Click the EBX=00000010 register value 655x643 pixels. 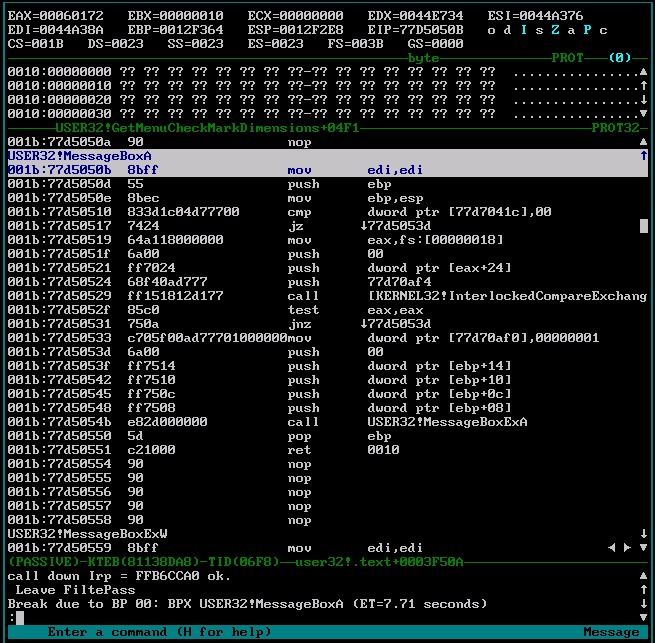[175, 16]
